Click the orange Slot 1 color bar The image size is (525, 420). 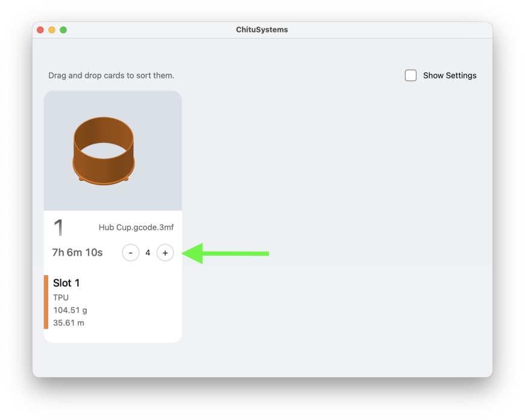coord(46,302)
